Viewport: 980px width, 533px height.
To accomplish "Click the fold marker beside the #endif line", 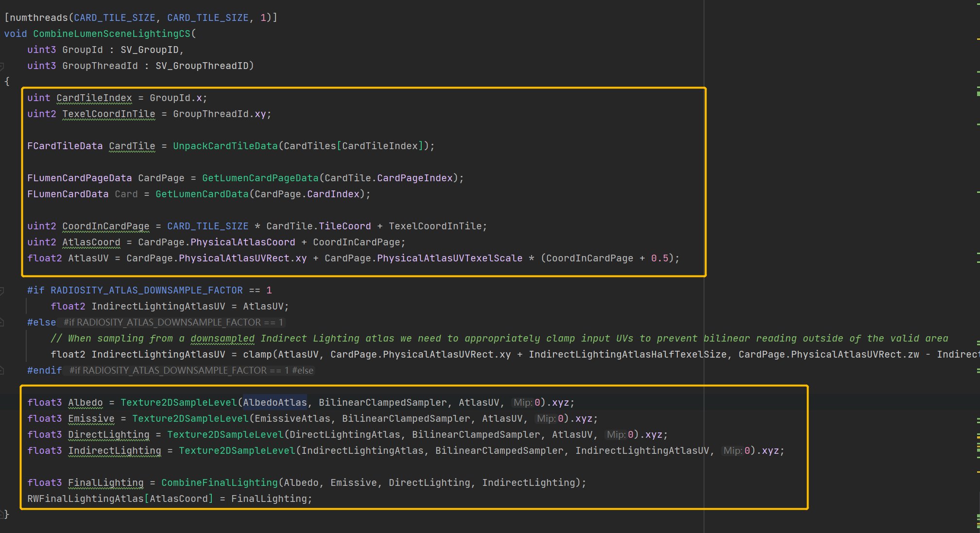I will click(x=2, y=371).
